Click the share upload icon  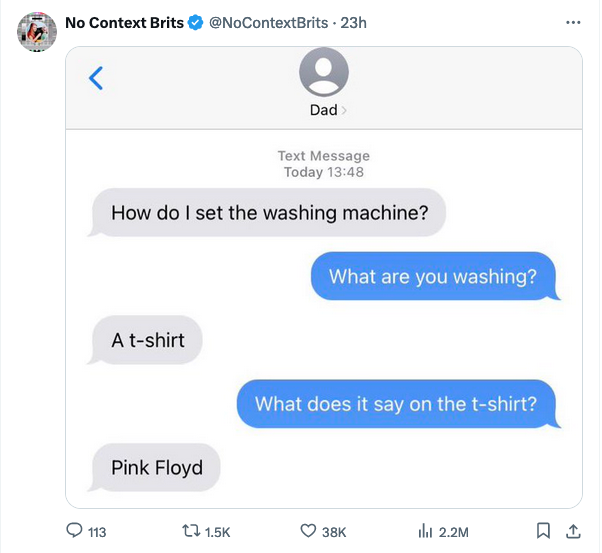[573, 531]
